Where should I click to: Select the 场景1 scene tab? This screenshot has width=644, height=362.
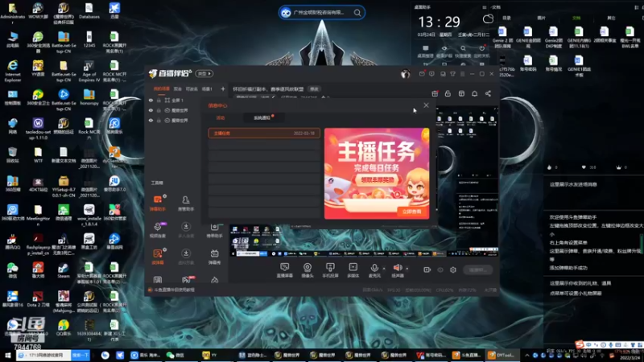[207, 88]
